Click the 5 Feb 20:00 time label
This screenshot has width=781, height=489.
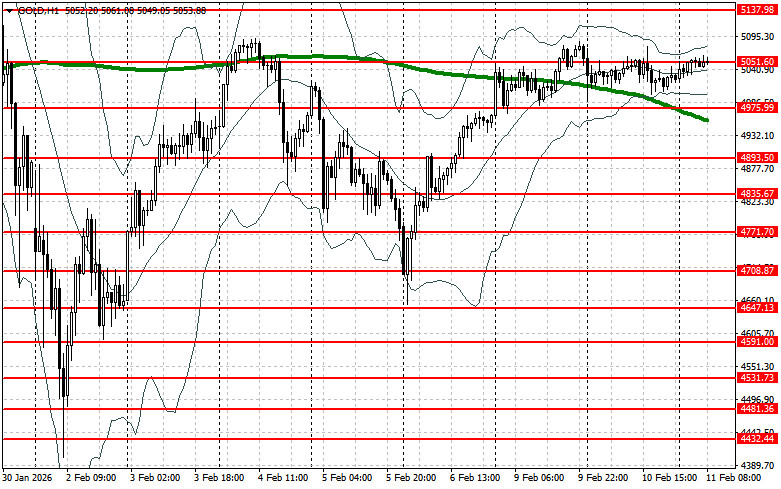coord(411,478)
